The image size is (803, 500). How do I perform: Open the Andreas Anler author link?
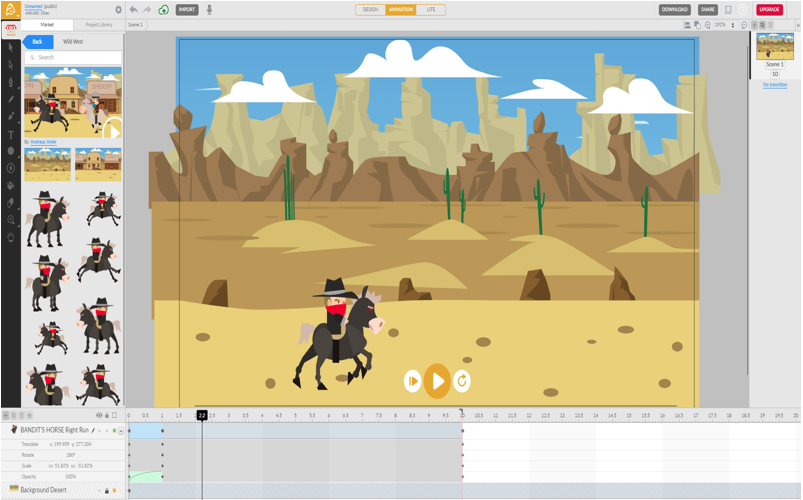pos(44,142)
